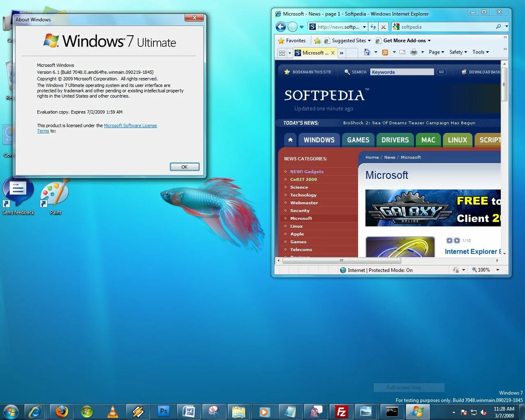Expand the Suggested Sites dropdown
Screen dimensions: 525x420
pyautogui.click(x=369, y=41)
